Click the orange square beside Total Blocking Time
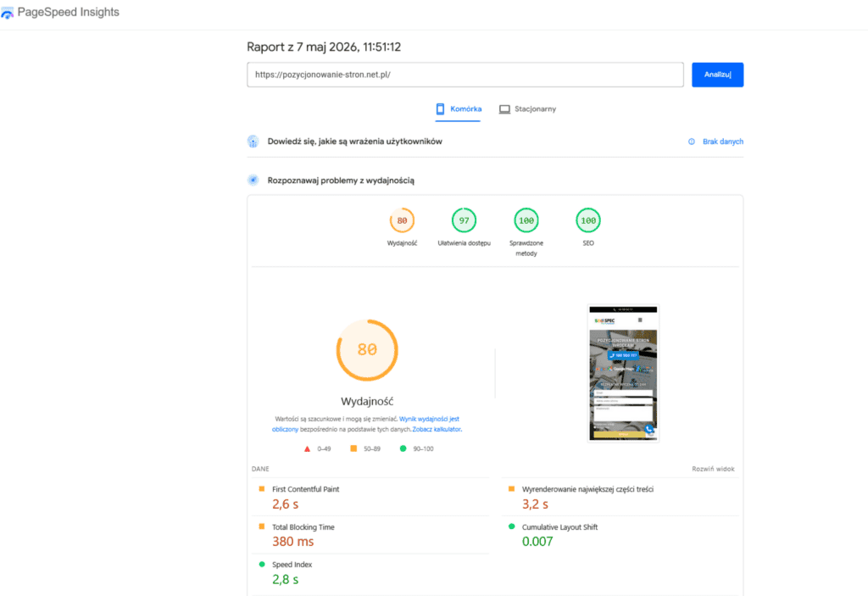 [262, 526]
